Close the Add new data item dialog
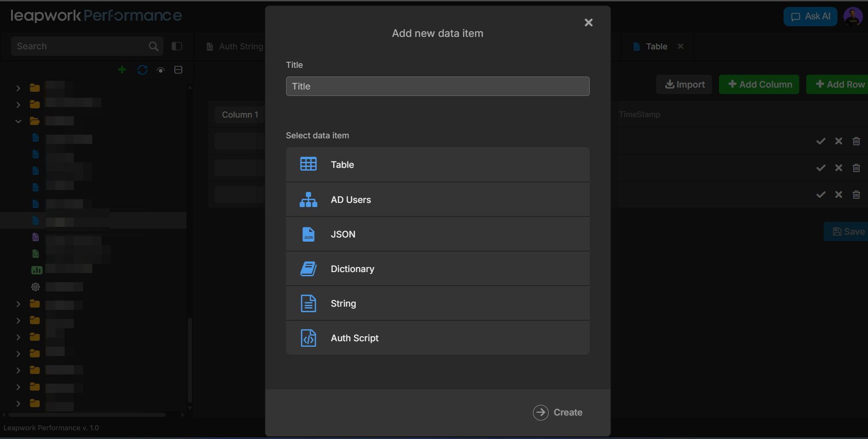Viewport: 868px width, 439px height. (x=588, y=23)
